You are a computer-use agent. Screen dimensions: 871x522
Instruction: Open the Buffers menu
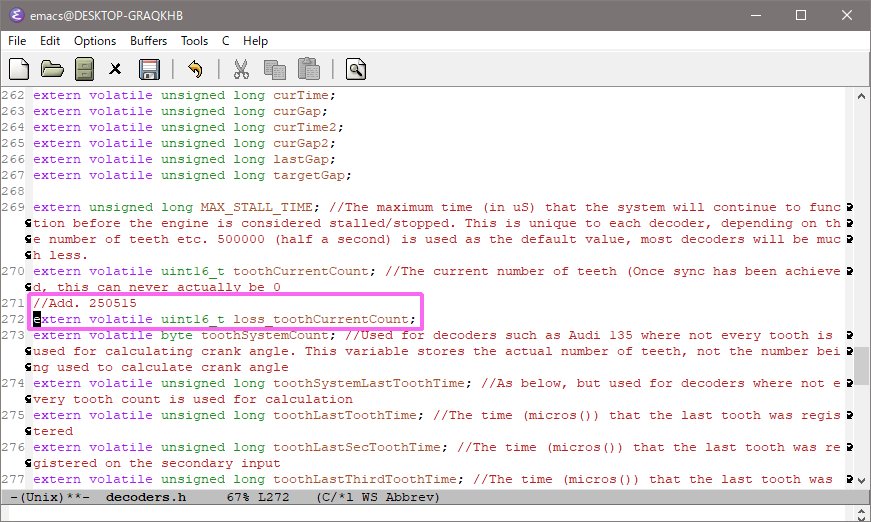(x=148, y=41)
